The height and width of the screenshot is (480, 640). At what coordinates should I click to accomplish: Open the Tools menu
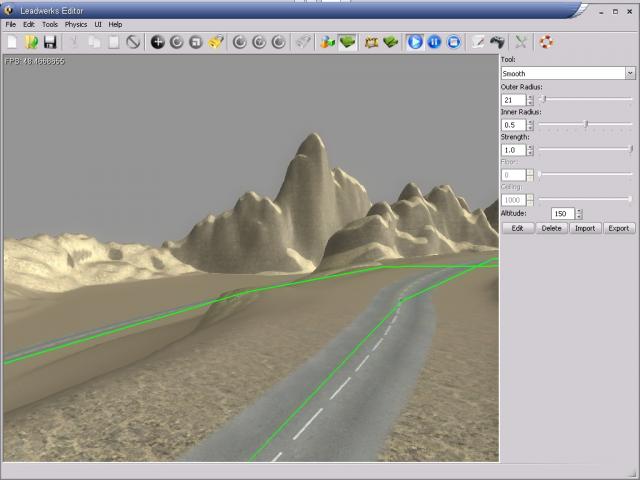point(50,24)
